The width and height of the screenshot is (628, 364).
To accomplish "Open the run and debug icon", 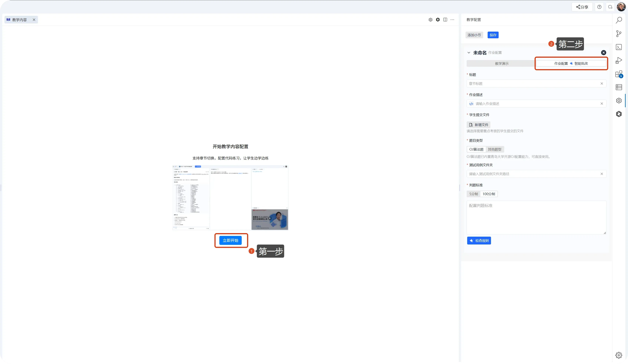I will point(619,61).
